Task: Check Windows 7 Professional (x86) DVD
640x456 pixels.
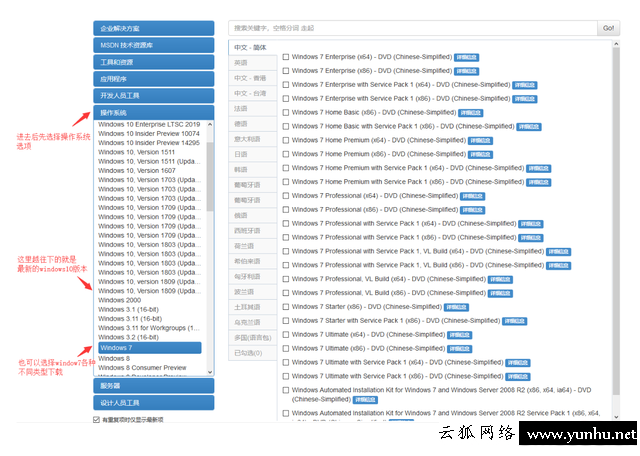Action: pyautogui.click(x=286, y=210)
